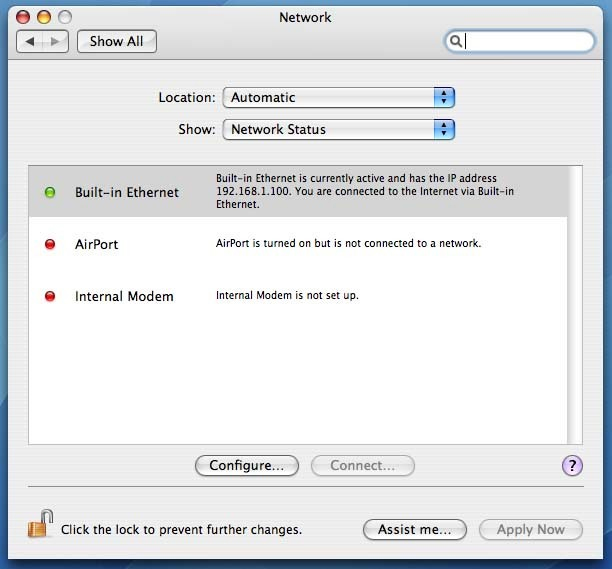Select the Internal Modem row name

(x=124, y=296)
